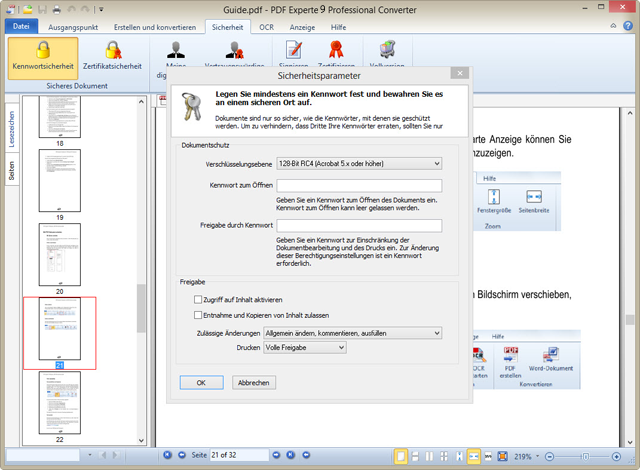
Task: Click the Zertifizieren ribbon icon
Action: [337, 50]
